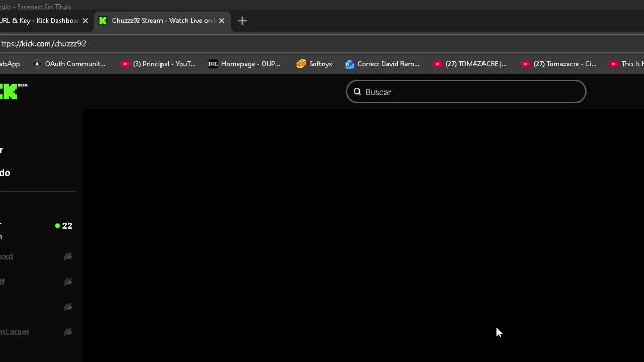The image size is (644, 362).
Task: Switch to the Chuzzz92 Stream tab
Action: pyautogui.click(x=163, y=21)
